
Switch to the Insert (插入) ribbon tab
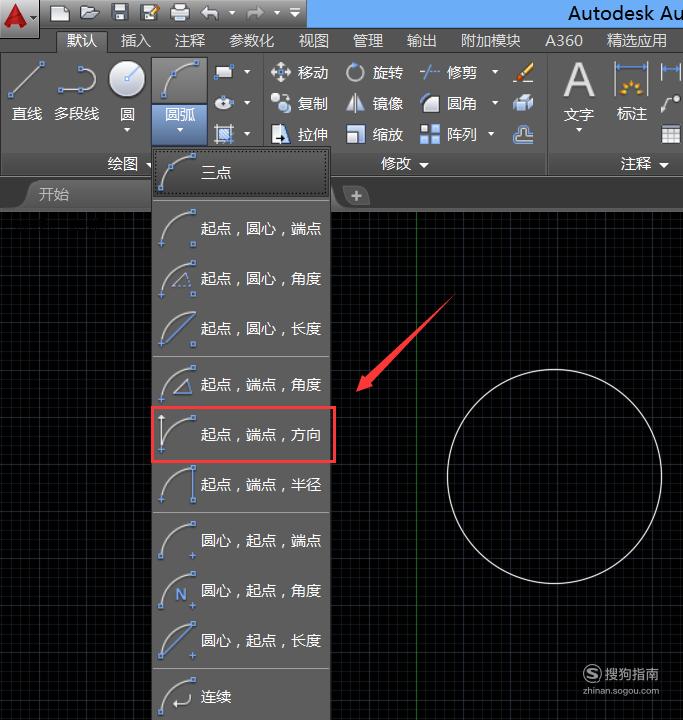click(135, 41)
